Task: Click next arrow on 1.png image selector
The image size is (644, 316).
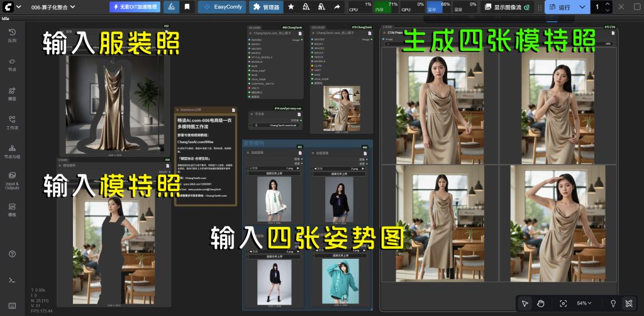Action: tap(299, 168)
